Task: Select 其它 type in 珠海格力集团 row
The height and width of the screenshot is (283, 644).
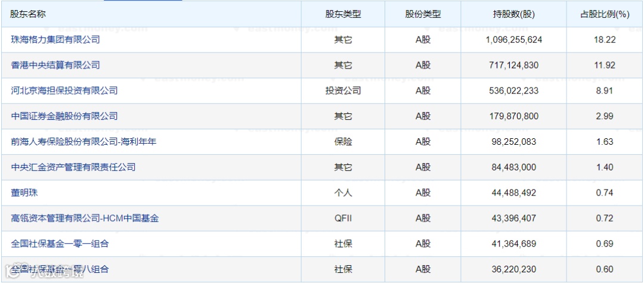Action: click(x=343, y=40)
